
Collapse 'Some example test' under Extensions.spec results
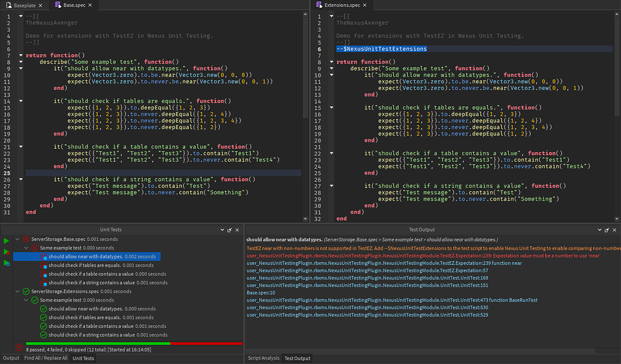click(x=26, y=300)
